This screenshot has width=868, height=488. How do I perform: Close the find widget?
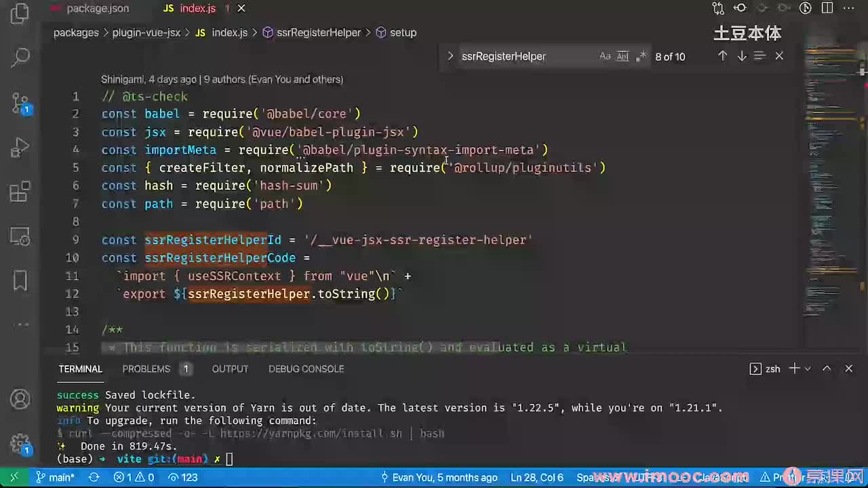tap(779, 56)
